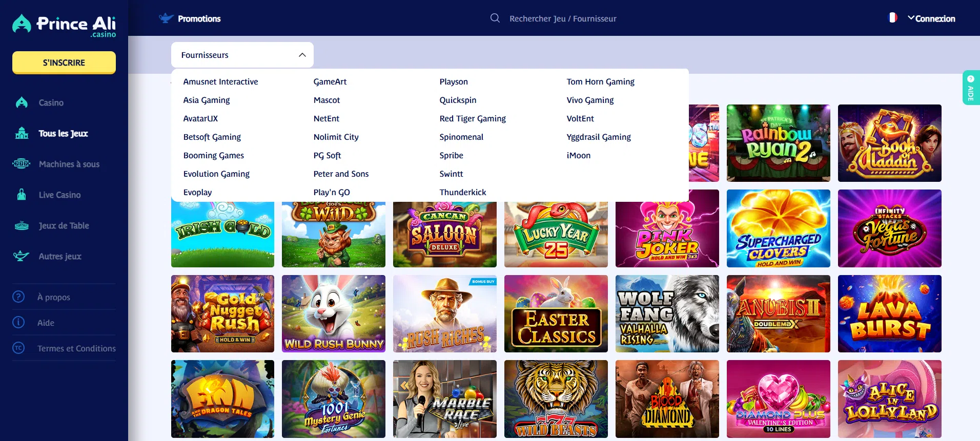Click the French flag language icon
The height and width of the screenshot is (441, 980).
coord(892,17)
